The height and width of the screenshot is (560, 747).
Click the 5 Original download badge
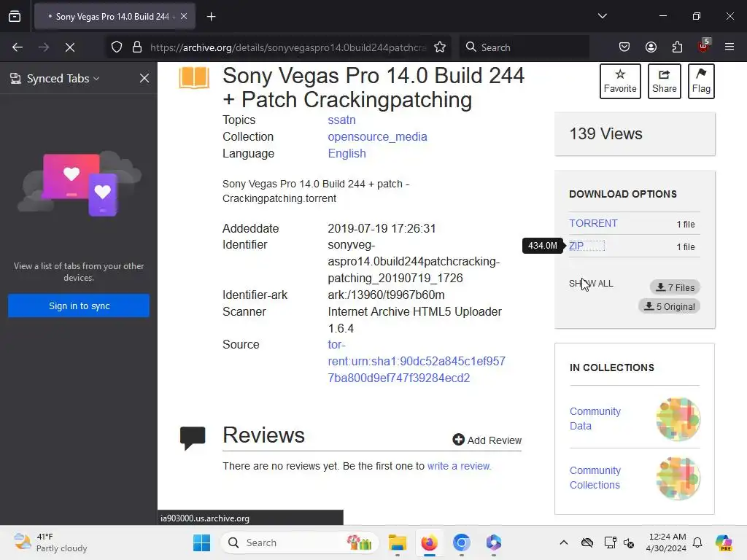(670, 306)
